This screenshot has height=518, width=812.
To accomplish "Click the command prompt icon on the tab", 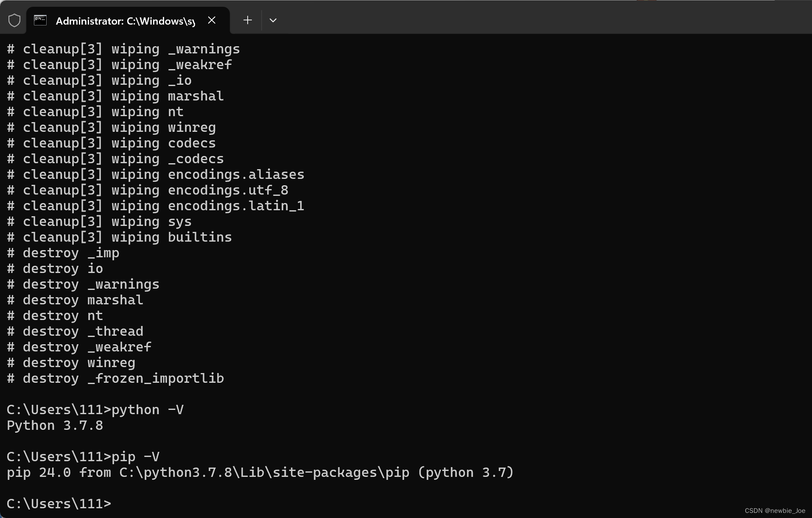I will [40, 20].
